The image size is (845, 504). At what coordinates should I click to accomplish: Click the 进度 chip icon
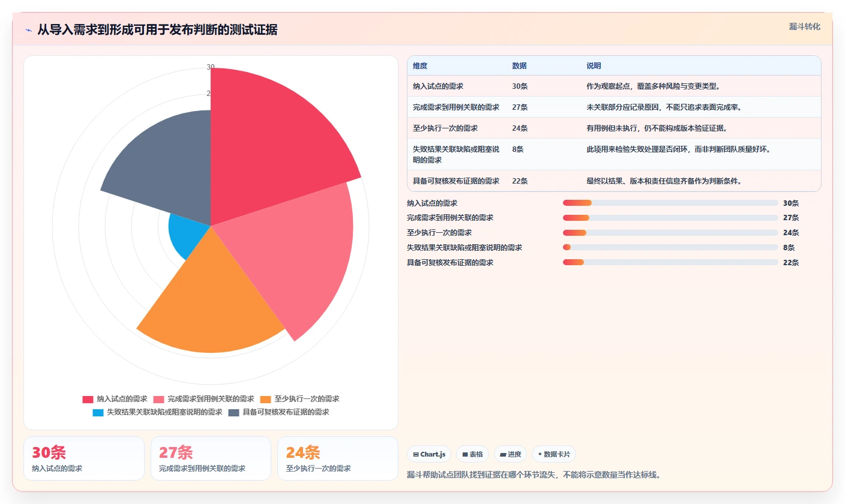(503, 455)
